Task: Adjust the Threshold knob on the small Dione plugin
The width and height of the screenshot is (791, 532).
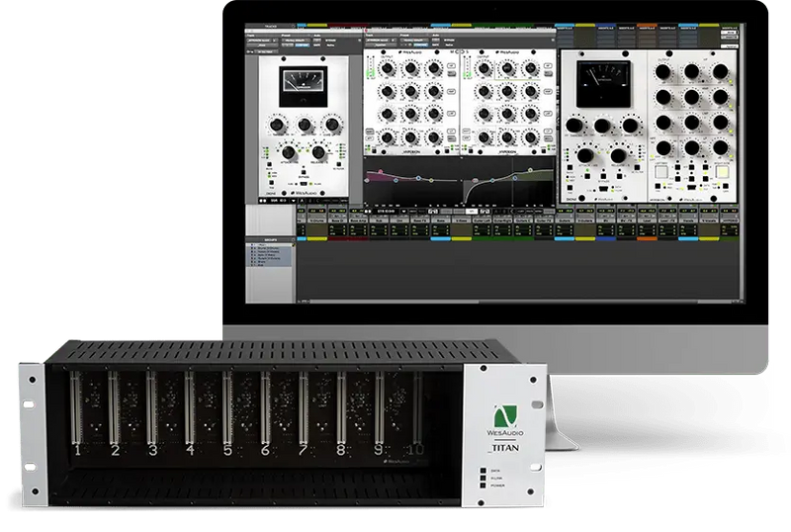Action: [277, 126]
